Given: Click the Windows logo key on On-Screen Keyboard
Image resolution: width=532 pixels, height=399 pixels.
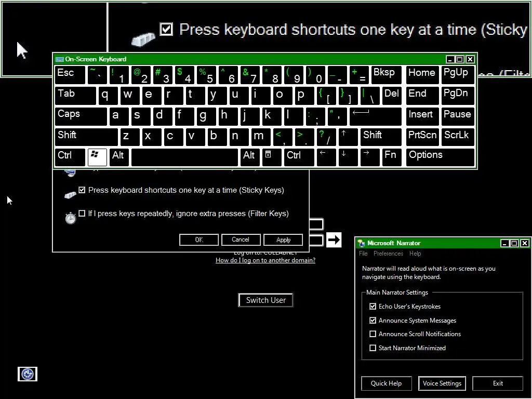Looking at the screenshot, I should pyautogui.click(x=97, y=157).
